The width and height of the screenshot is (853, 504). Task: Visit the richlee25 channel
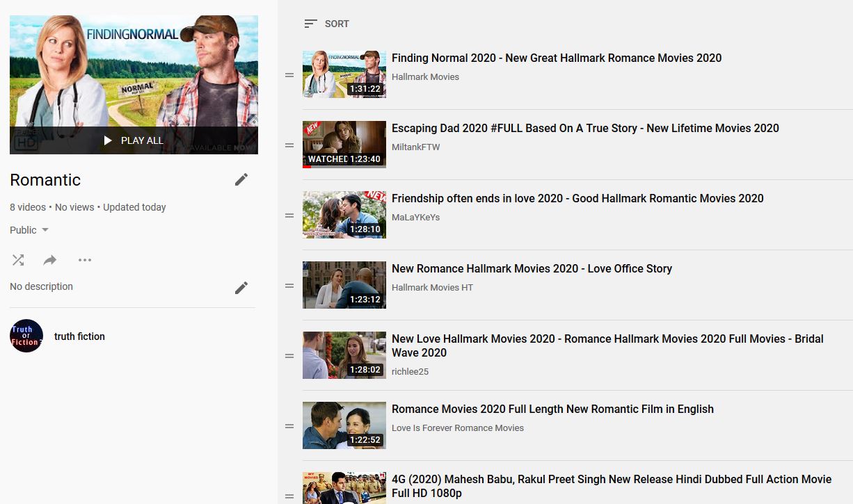[410, 372]
